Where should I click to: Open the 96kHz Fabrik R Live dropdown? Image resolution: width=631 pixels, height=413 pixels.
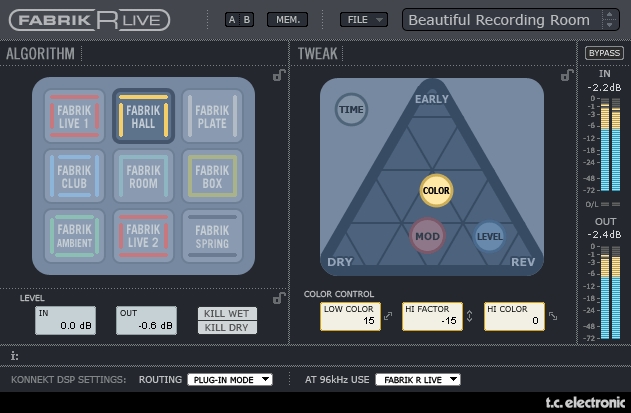[x=418, y=380]
